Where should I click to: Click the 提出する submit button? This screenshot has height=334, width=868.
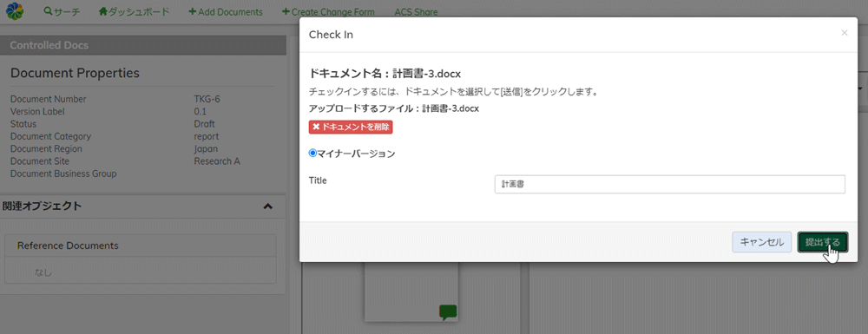pyautogui.click(x=823, y=242)
